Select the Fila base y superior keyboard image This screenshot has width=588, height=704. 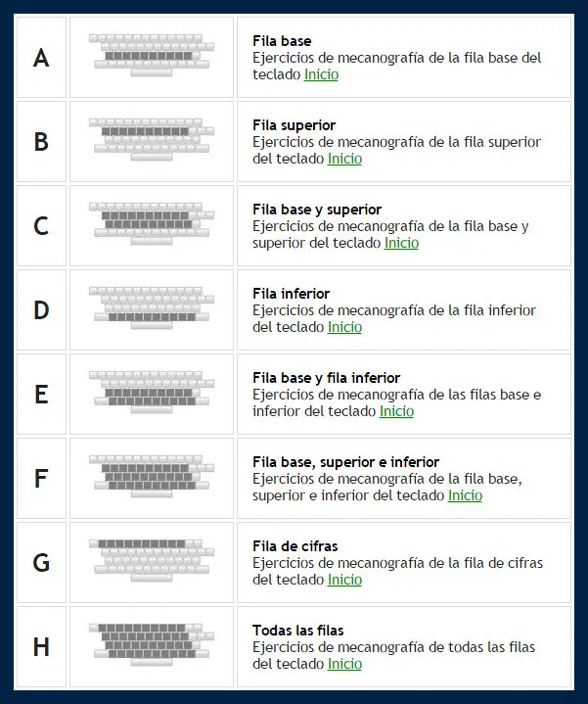(x=151, y=225)
